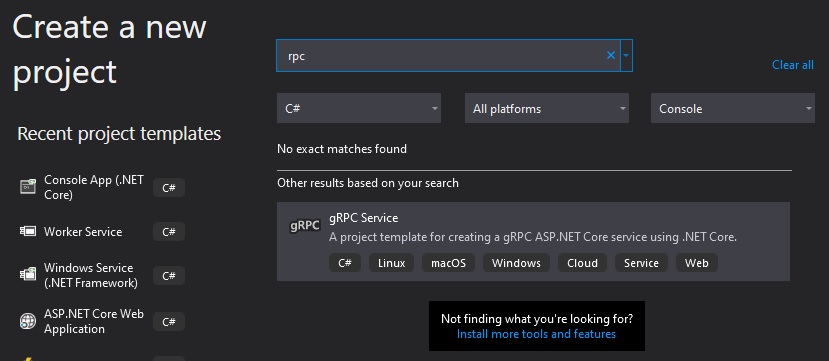Click the Clear all link
This screenshot has width=829, height=361.
point(793,65)
